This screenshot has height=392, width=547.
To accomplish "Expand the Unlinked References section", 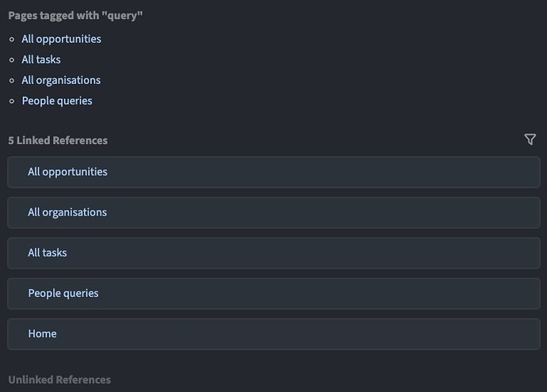I will point(59,380).
